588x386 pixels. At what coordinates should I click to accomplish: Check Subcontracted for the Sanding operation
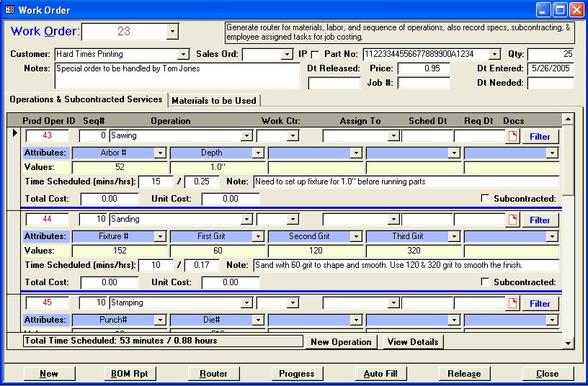pyautogui.click(x=485, y=282)
